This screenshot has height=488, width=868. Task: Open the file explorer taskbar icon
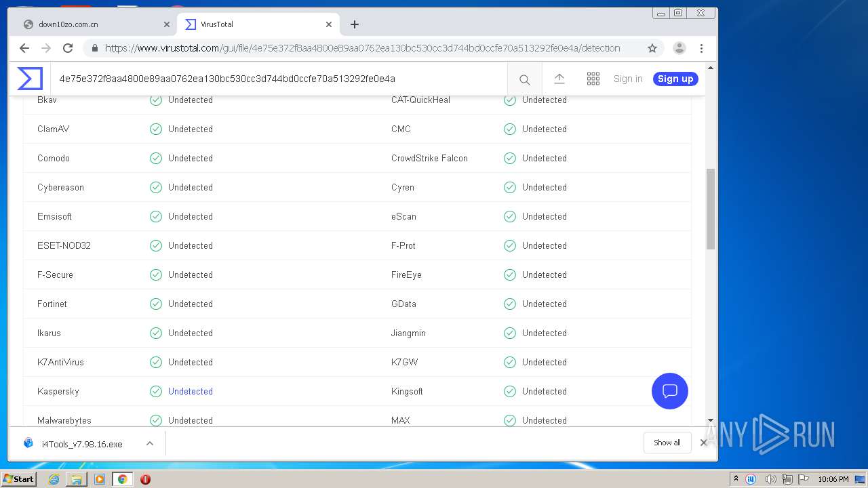[x=77, y=479]
